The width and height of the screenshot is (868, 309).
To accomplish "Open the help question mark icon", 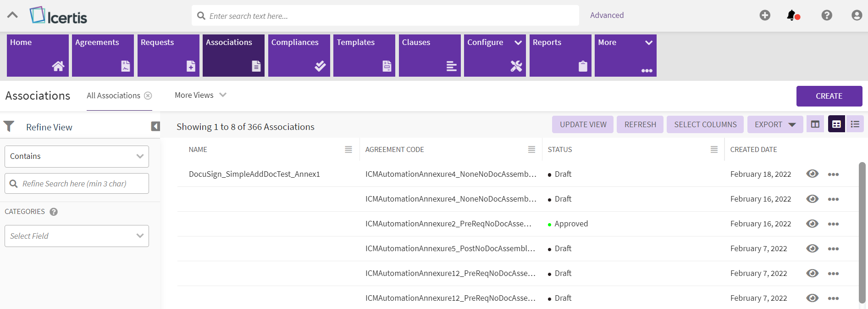I will [x=826, y=16].
